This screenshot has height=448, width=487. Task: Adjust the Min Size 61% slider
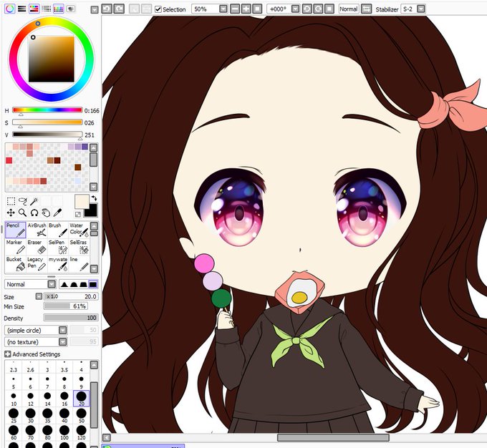(66, 306)
